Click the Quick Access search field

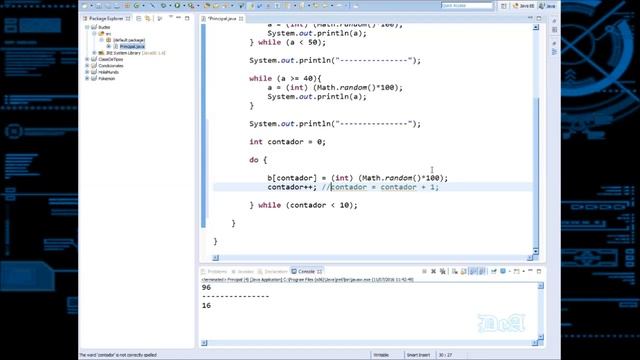click(467, 6)
